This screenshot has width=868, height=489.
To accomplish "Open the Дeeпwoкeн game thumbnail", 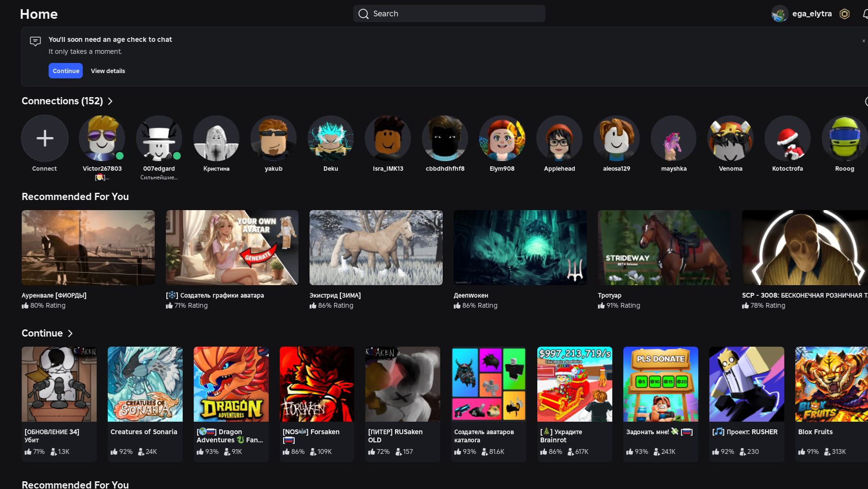I will [x=520, y=248].
